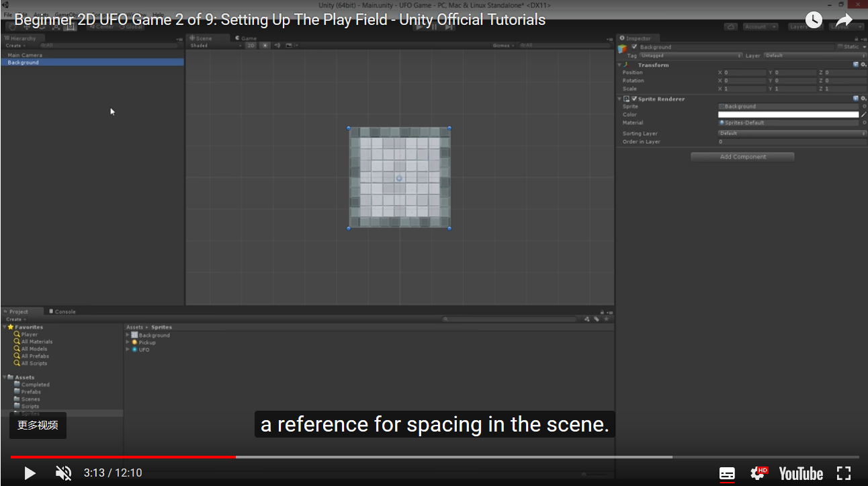Open material object picker circle

(x=864, y=123)
